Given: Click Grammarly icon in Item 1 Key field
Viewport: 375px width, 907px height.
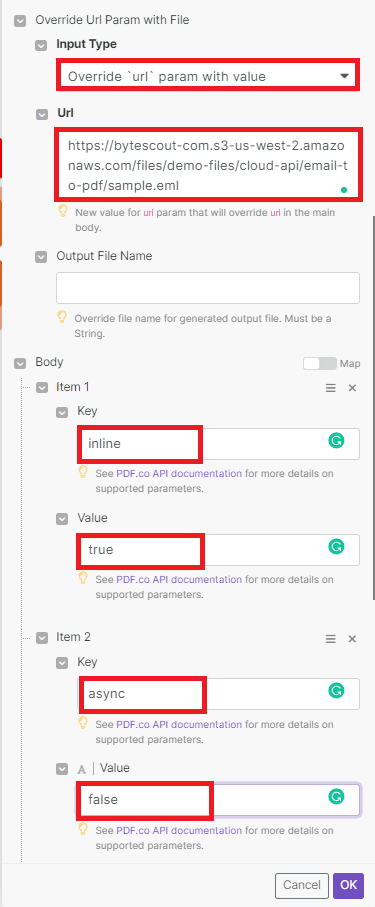Looking at the screenshot, I should pos(336,442).
